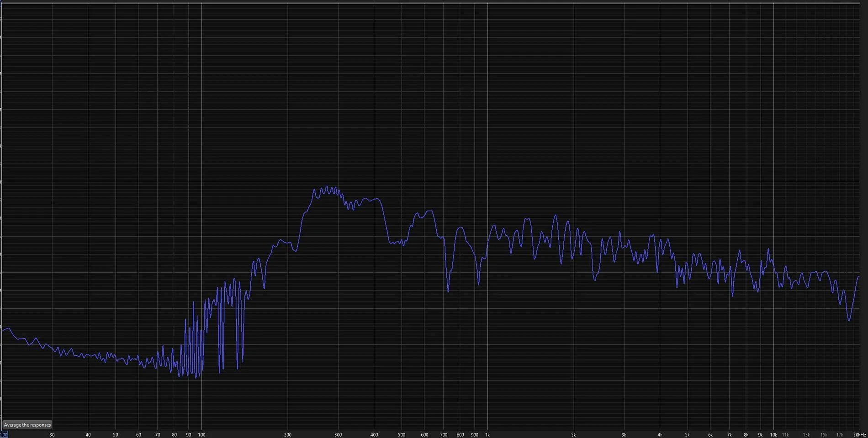Click the 90 Hz frequency axis label

(189, 435)
